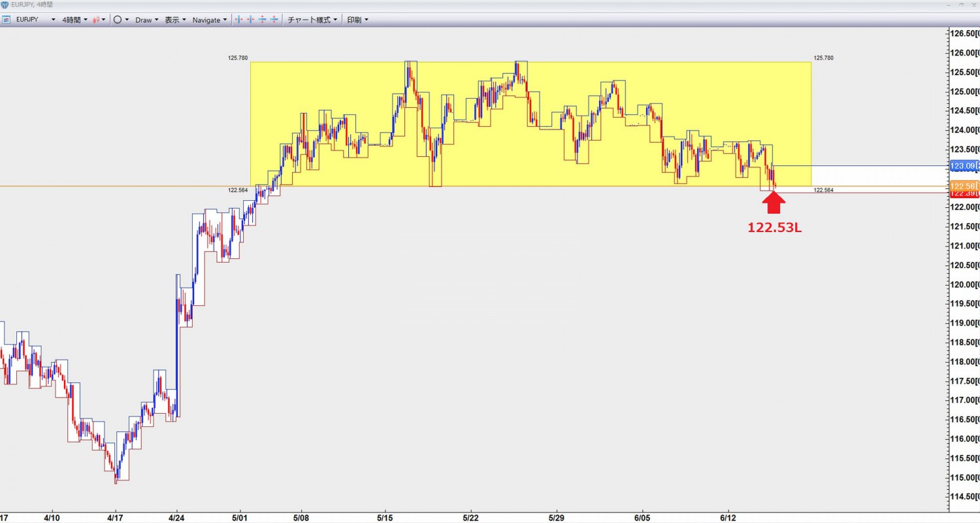The height and width of the screenshot is (523, 980).
Task: Click the chart window icon left of EURJPY
Action: (5, 20)
